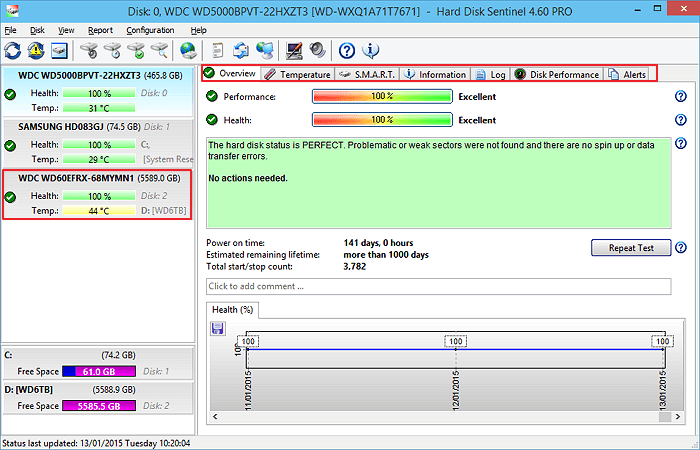The image size is (700, 450).
Task: Click the report document toolbar icon
Action: (217, 50)
